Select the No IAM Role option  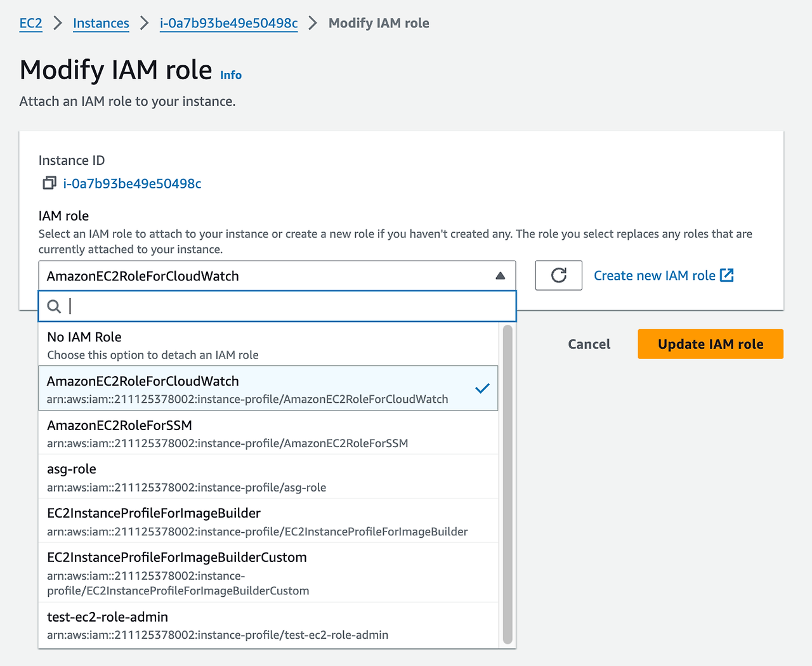[x=268, y=345]
